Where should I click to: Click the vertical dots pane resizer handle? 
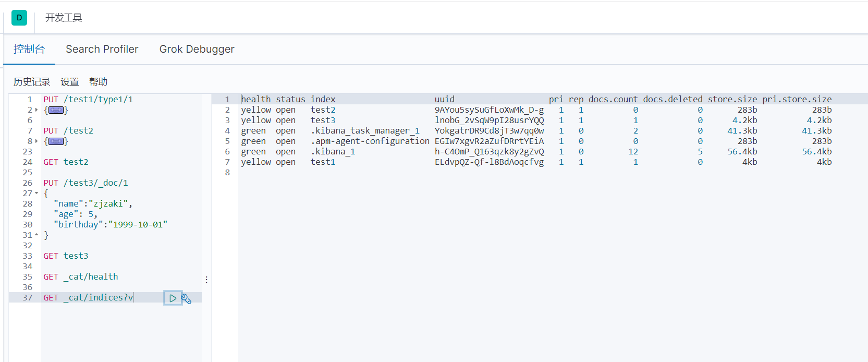coord(206,280)
